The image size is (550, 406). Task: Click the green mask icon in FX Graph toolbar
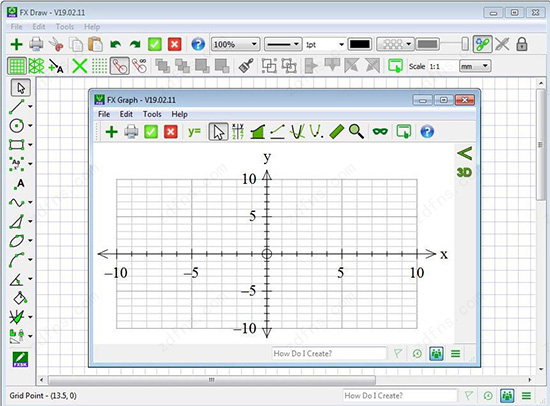click(x=380, y=131)
